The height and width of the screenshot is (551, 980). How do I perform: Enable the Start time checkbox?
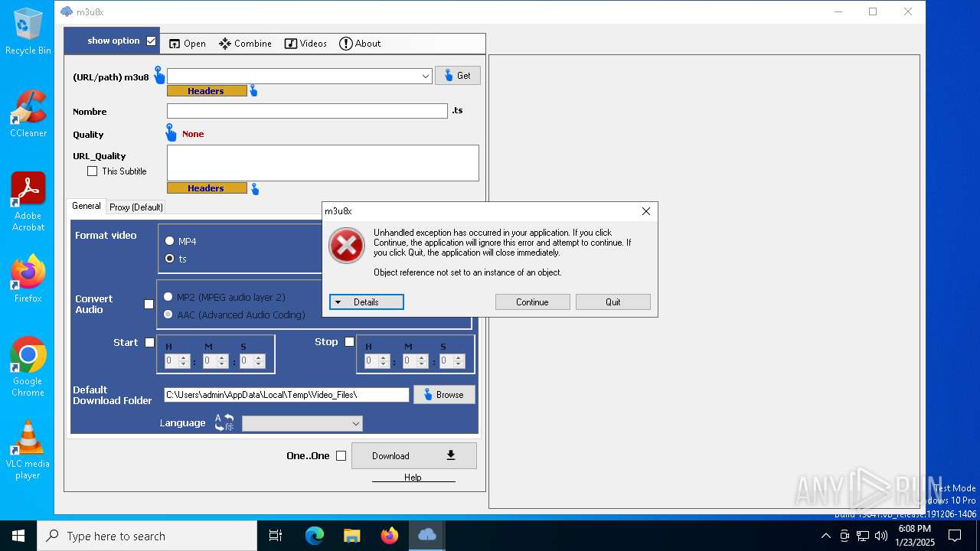coord(150,342)
